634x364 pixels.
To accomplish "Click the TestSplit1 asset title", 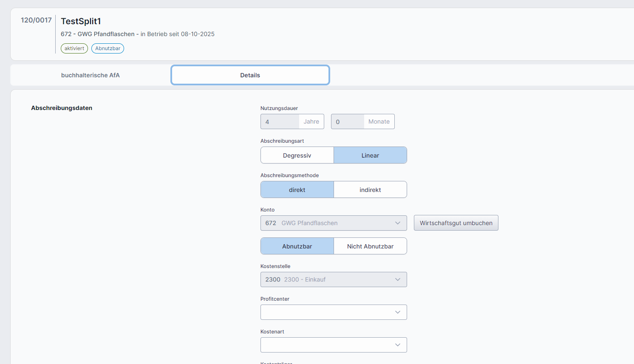I will (81, 21).
